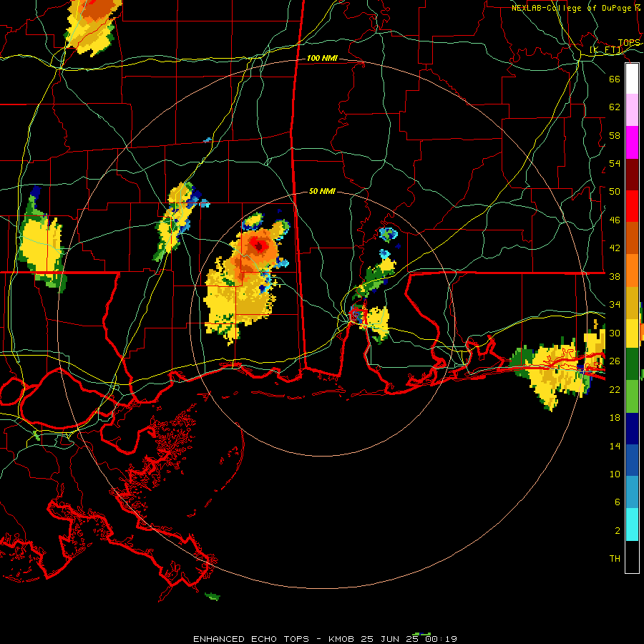Click the light orange legend swatch
644x644 pixels.
coord(632,270)
